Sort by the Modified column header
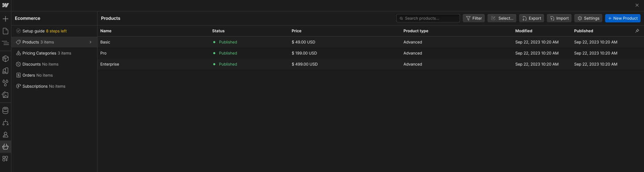The height and width of the screenshot is (172, 644). click(524, 31)
